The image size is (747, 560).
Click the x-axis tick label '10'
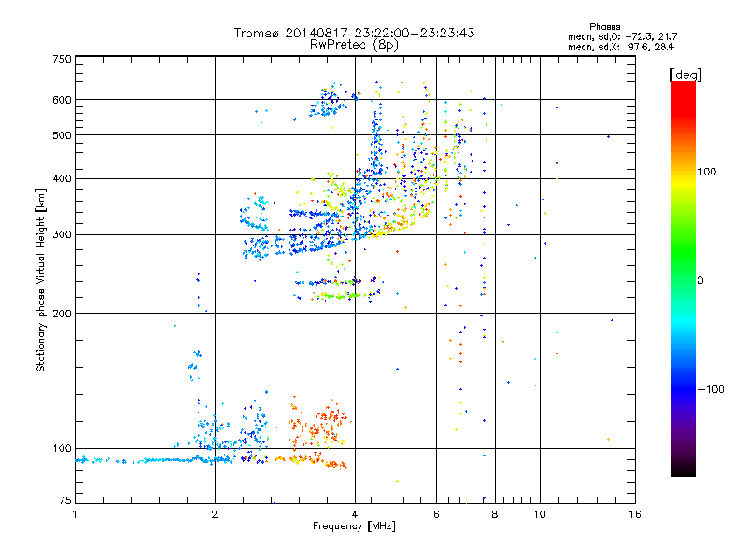click(x=540, y=514)
